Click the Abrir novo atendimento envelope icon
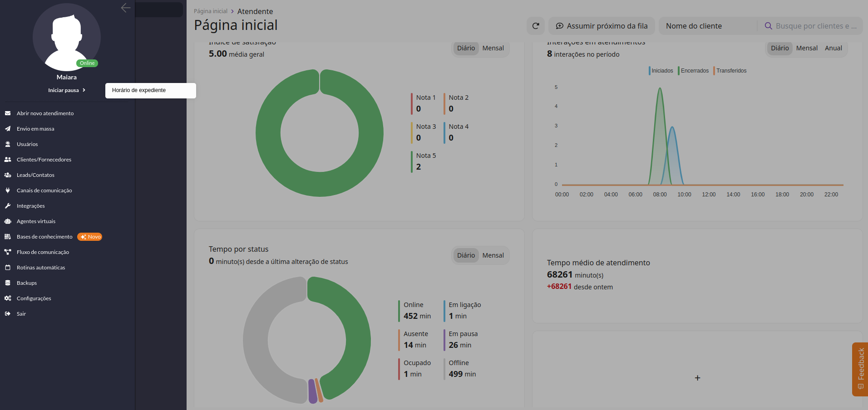 (x=8, y=113)
